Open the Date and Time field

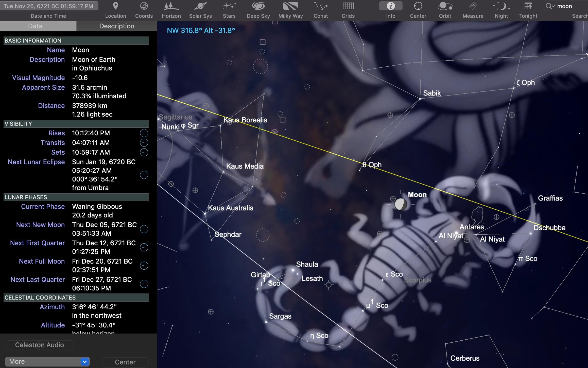pyautogui.click(x=49, y=6)
